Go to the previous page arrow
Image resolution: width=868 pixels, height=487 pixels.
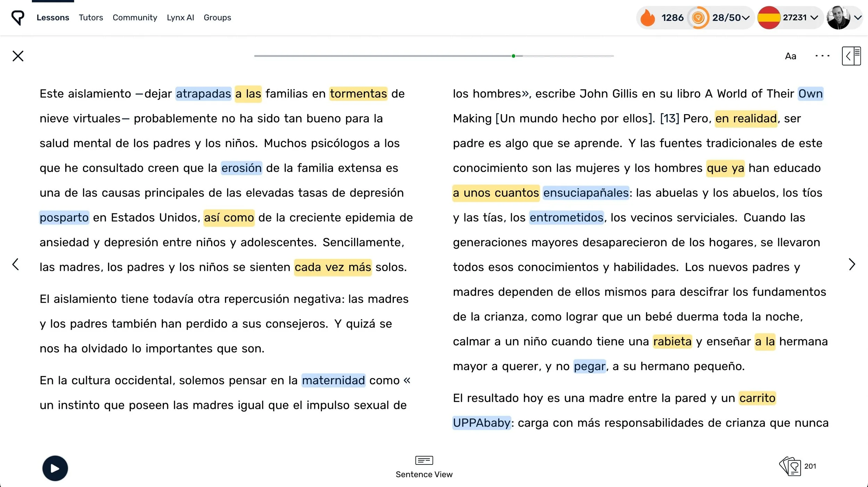tap(16, 265)
